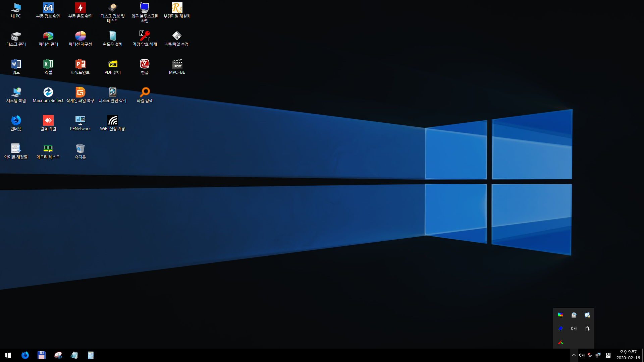Click the Show desktop sliver
Viewport: 644px width, 362px height.
(x=643, y=355)
